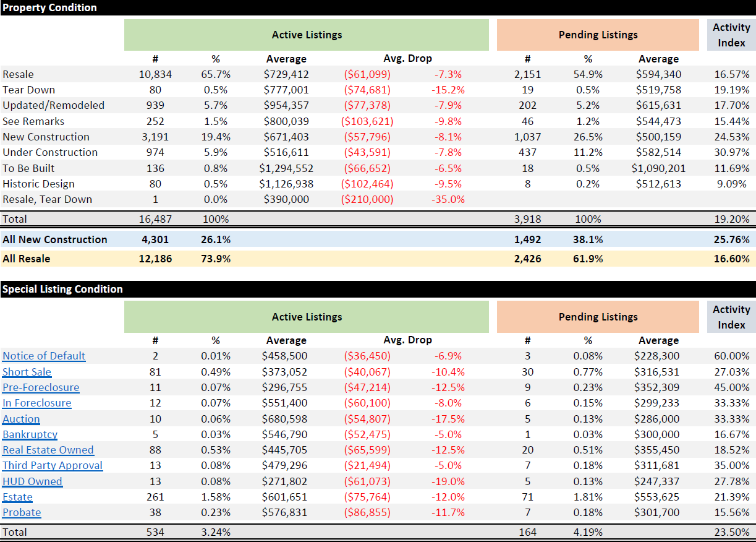Select the All Resale row label
This screenshot has height=542, width=756.
coord(27,259)
